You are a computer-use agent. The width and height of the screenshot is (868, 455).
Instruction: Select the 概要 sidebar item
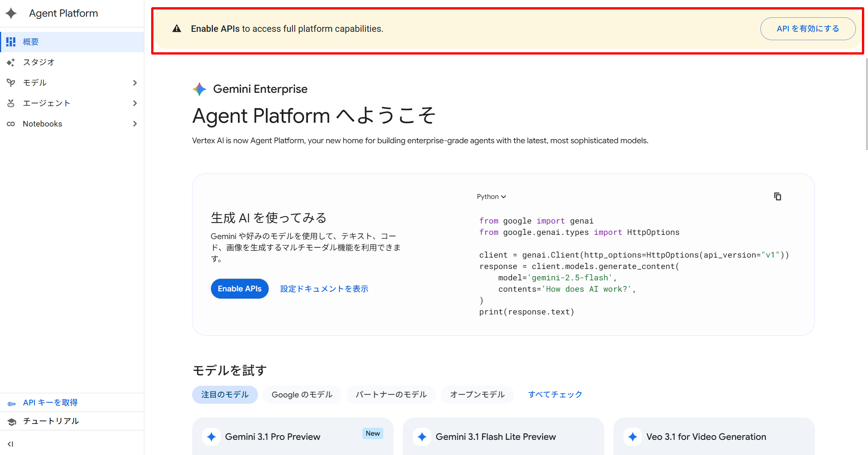click(31, 42)
